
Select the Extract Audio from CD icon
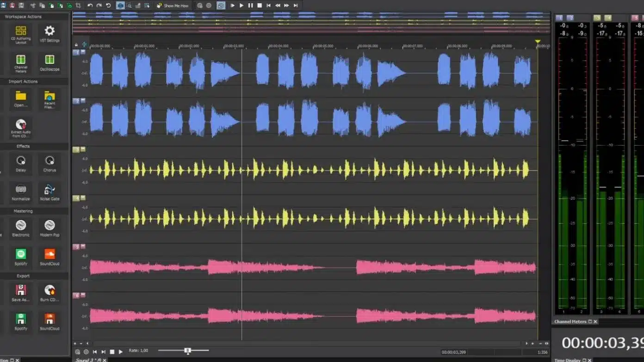point(20,127)
